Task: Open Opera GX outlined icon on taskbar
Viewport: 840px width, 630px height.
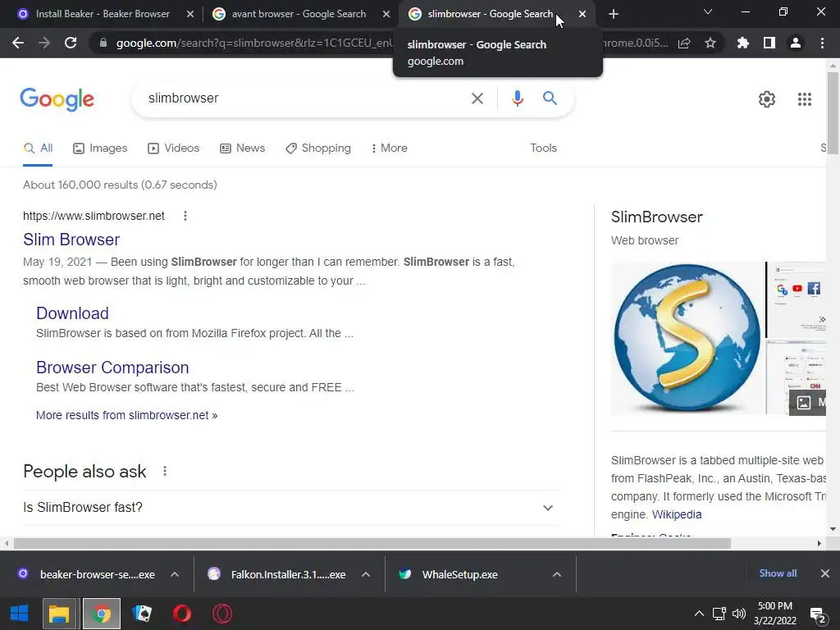Action: coord(222,614)
